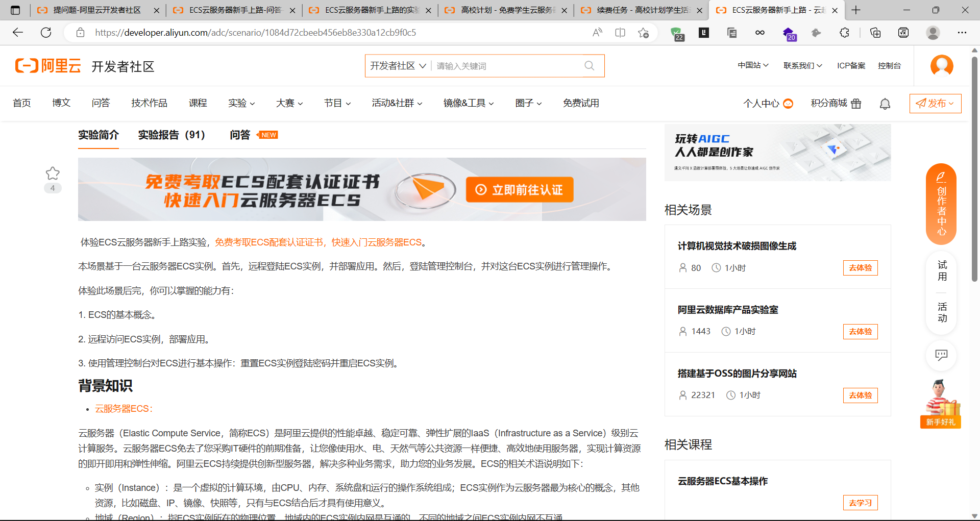Click the 阿里云 logo
This screenshot has height=521, width=980.
48,66
